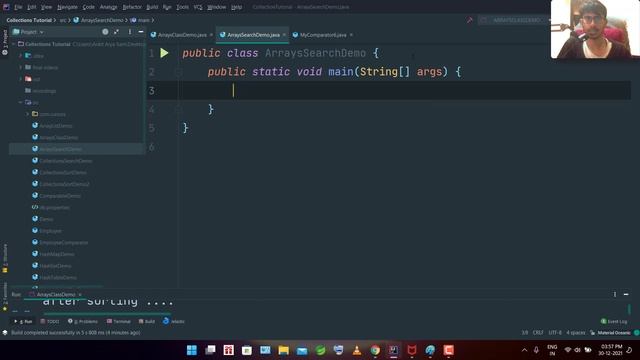
Task: Run the ArraysSearchDemo class from the gutter arrow
Action: click(x=164, y=53)
